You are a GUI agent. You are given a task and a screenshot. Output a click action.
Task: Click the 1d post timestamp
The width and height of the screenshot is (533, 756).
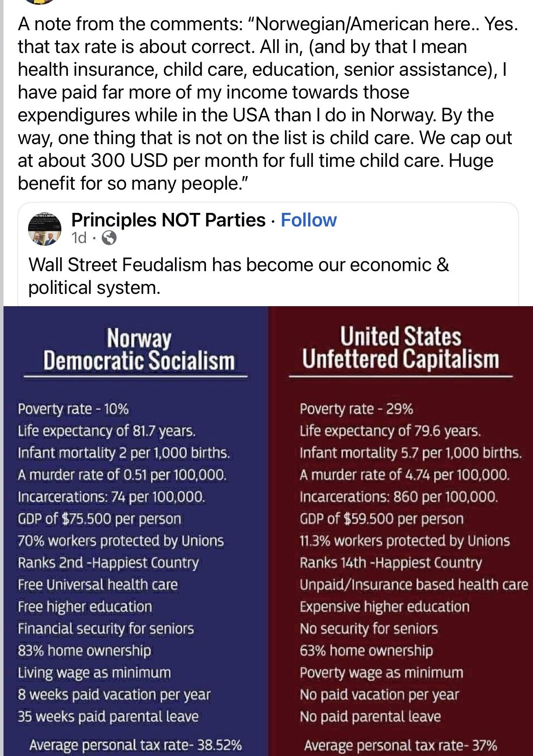[79, 238]
